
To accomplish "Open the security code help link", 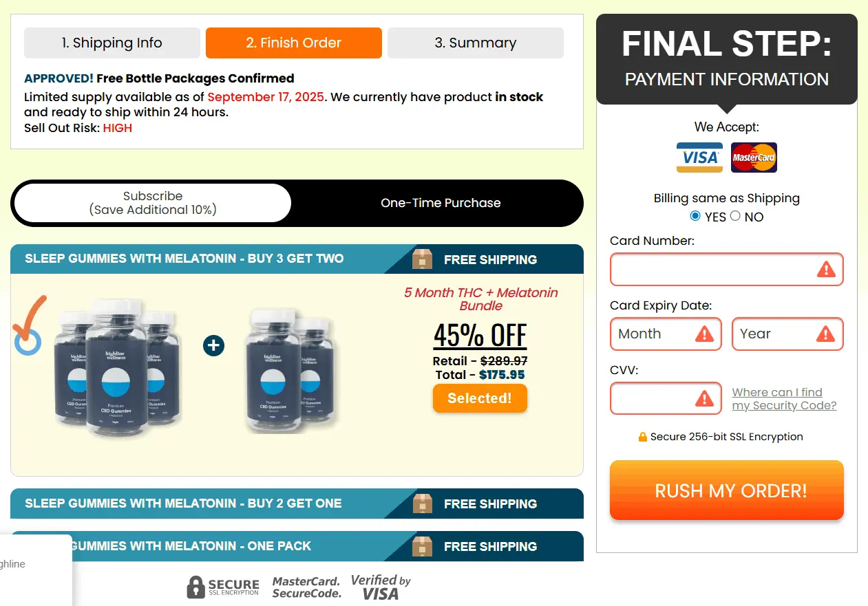I will tap(784, 399).
